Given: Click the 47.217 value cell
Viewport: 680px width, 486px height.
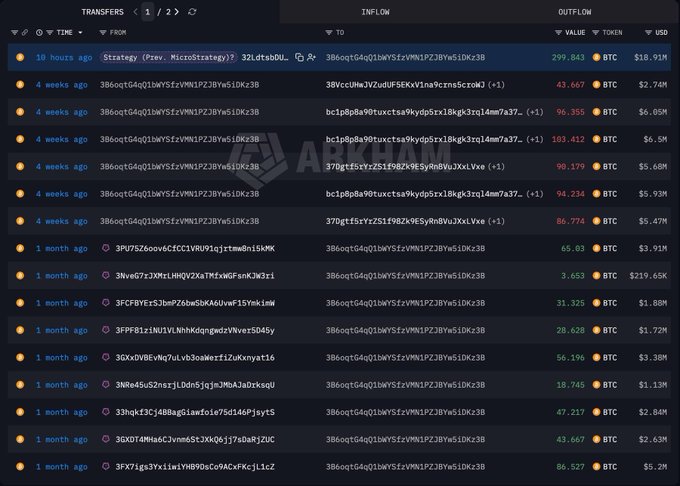Looking at the screenshot, I should 570,412.
